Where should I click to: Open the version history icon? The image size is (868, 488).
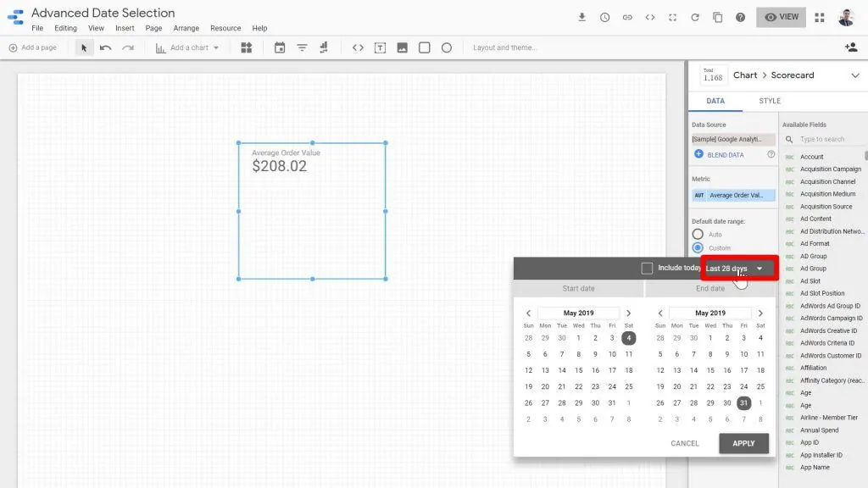604,17
